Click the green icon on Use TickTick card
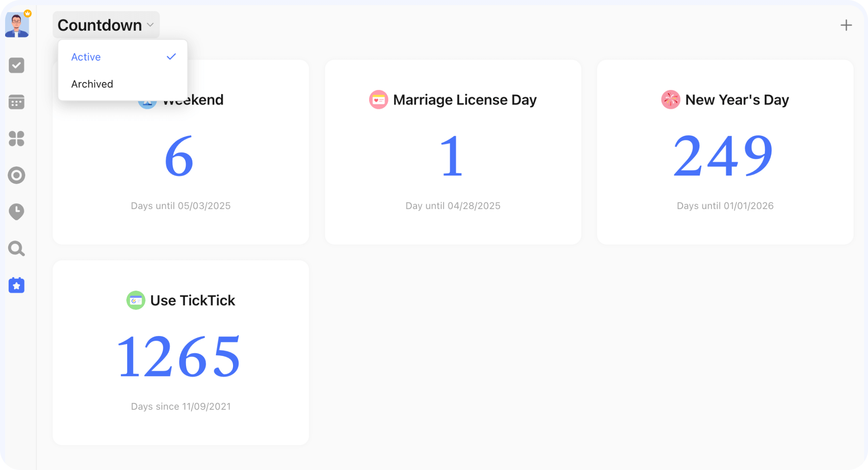The width and height of the screenshot is (868, 470). [135, 300]
